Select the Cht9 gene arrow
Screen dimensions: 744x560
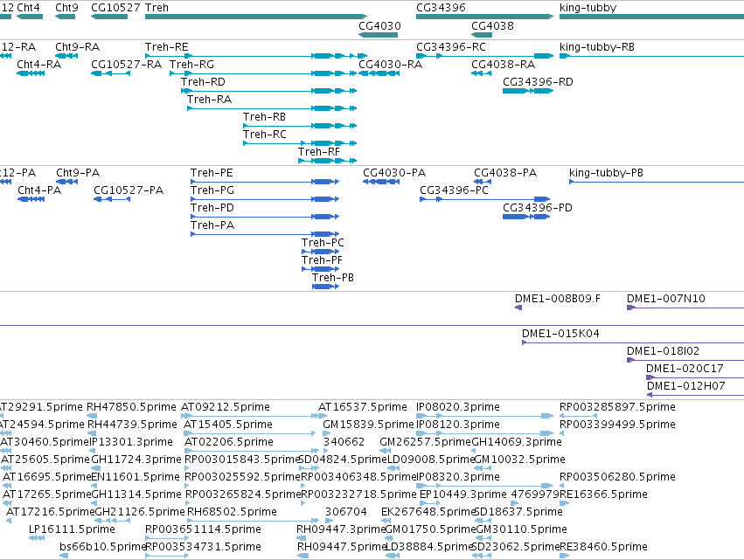point(65,17)
